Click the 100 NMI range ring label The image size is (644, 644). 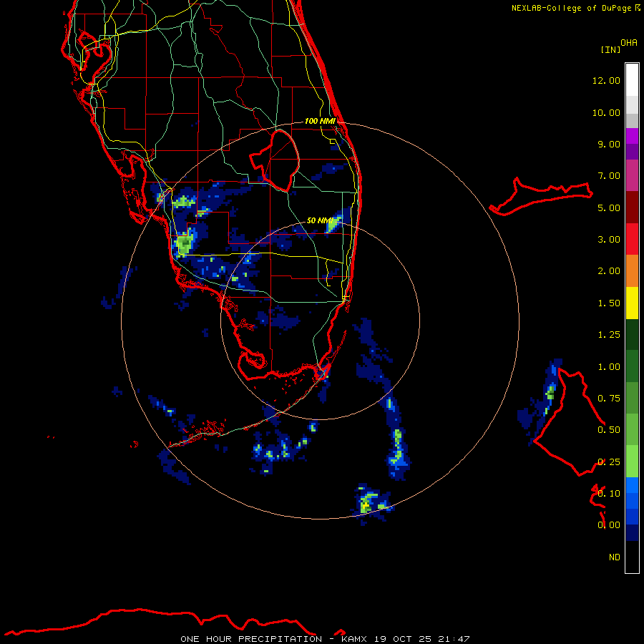point(320,121)
